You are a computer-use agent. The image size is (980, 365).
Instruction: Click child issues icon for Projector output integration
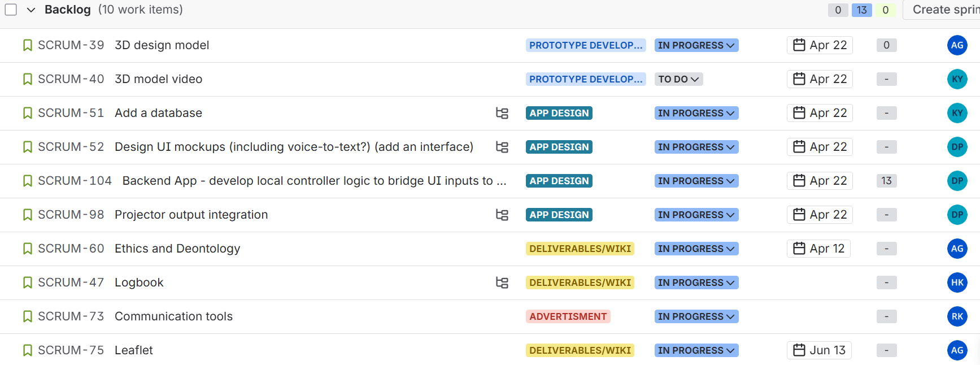click(502, 215)
